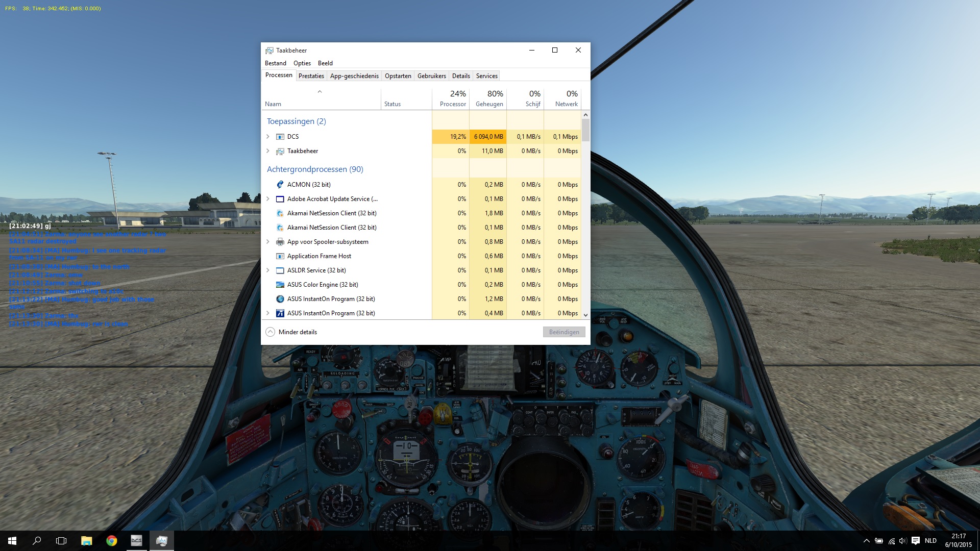The height and width of the screenshot is (551, 980).
Task: Expand the Taakbeheer application entry
Action: click(x=268, y=151)
